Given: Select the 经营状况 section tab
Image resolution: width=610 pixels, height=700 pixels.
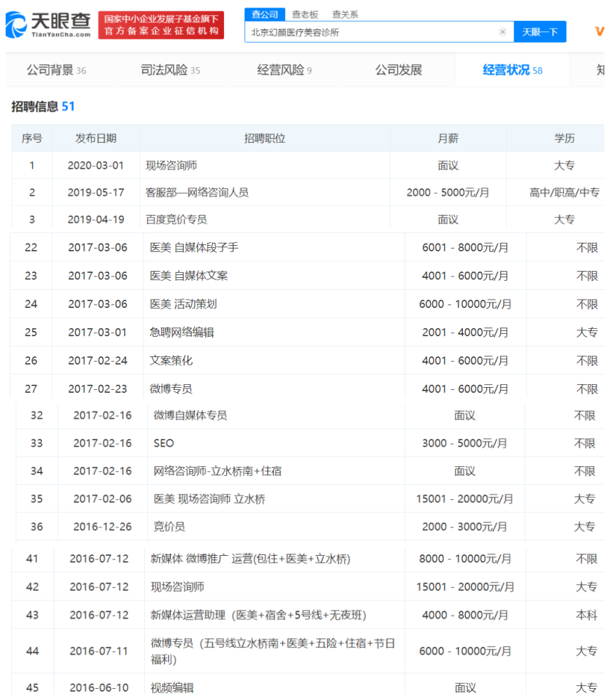Looking at the screenshot, I should (512, 70).
